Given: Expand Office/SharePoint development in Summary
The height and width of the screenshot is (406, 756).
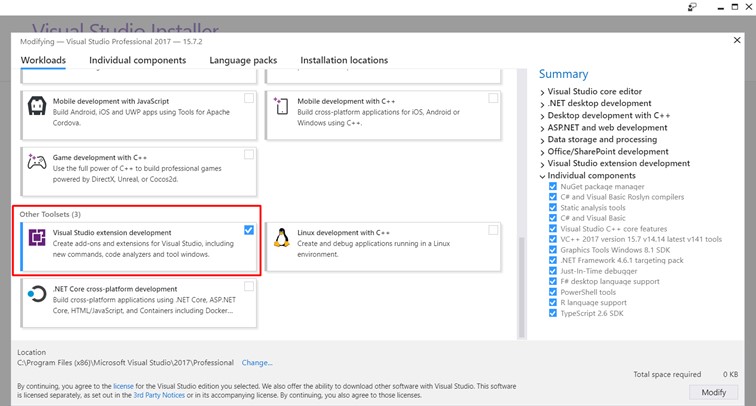Looking at the screenshot, I should pyautogui.click(x=542, y=152).
